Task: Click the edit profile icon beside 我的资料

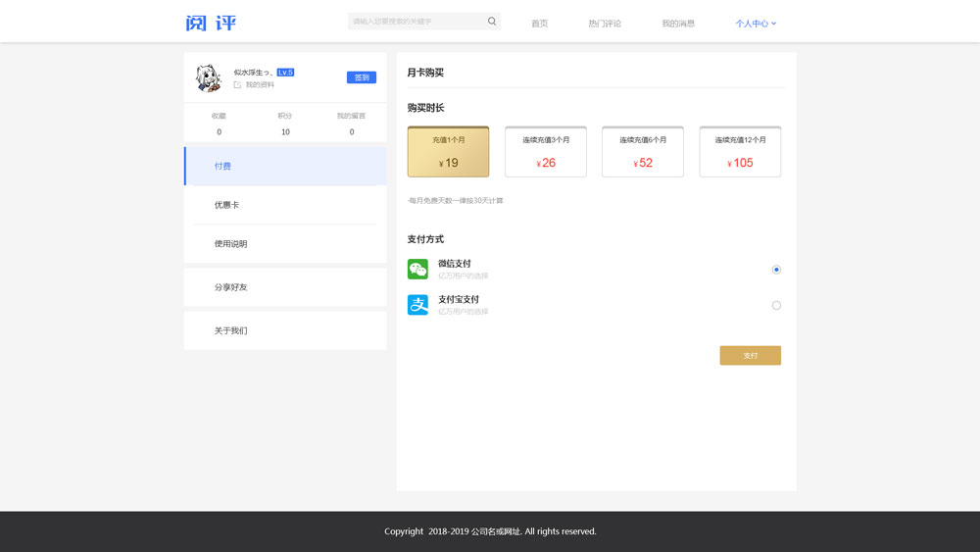Action: (x=237, y=85)
